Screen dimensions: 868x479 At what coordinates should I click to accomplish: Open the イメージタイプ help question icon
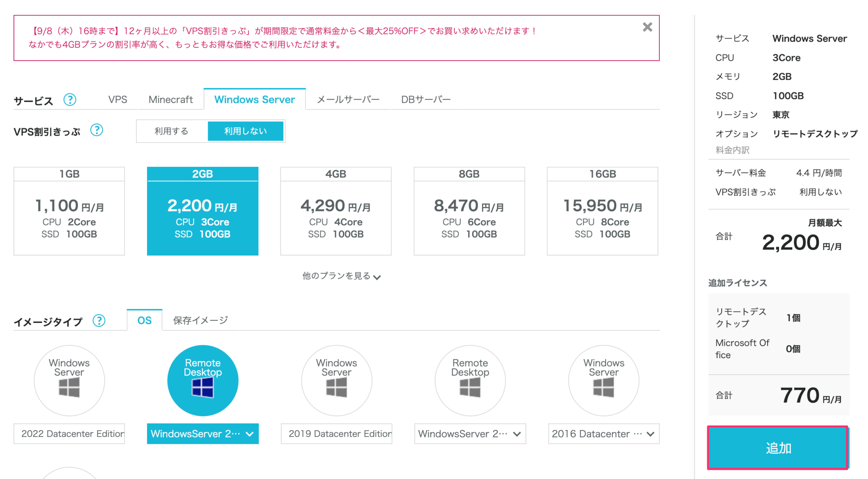99,321
